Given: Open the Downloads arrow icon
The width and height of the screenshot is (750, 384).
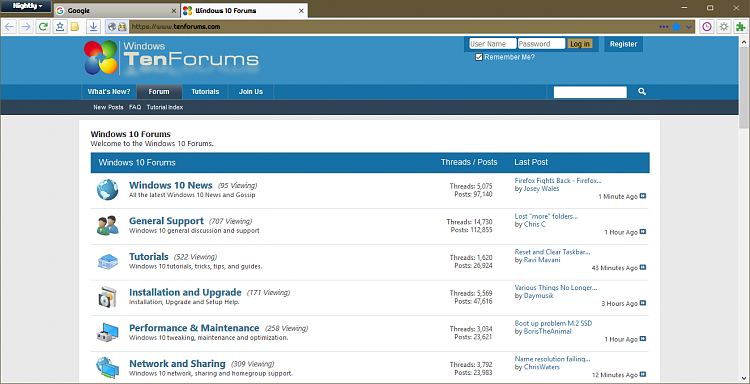Looking at the screenshot, I should pyautogui.click(x=93, y=27).
